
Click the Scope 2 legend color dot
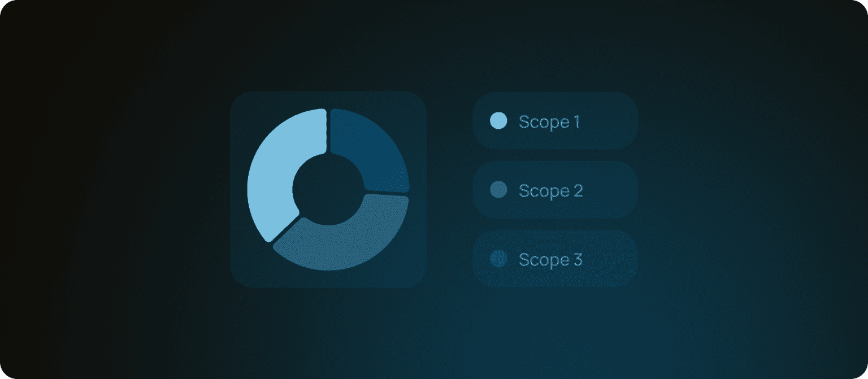coord(498,190)
